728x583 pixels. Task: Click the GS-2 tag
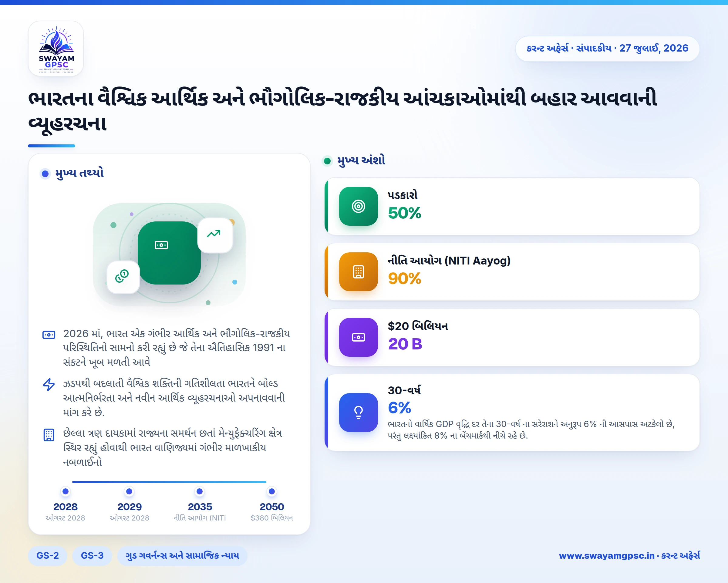[x=48, y=556]
